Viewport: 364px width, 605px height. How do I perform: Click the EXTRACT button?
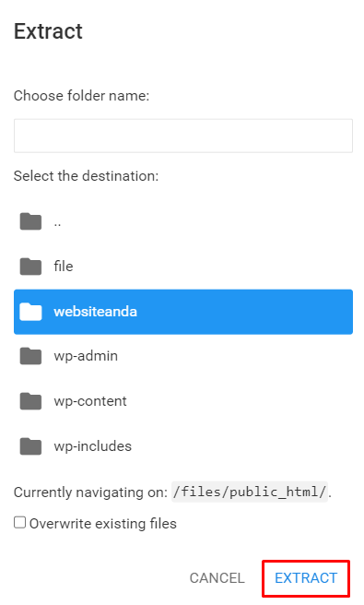pos(306,578)
